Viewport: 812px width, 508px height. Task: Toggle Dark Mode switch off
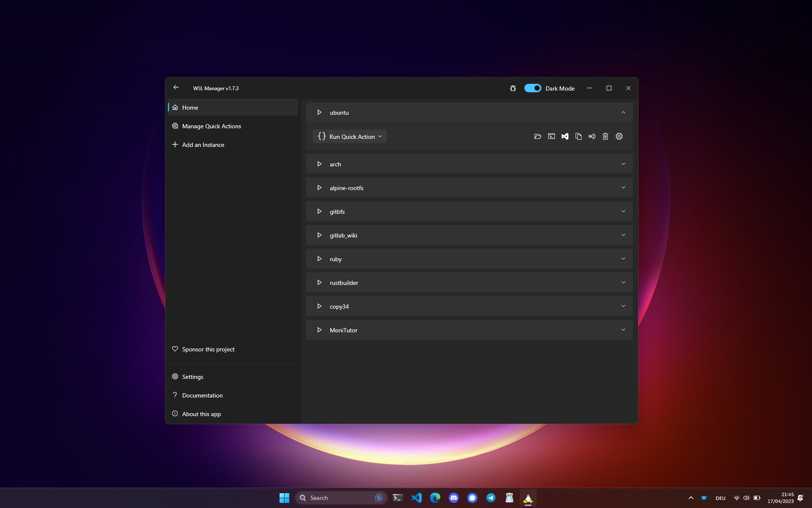pyautogui.click(x=532, y=88)
